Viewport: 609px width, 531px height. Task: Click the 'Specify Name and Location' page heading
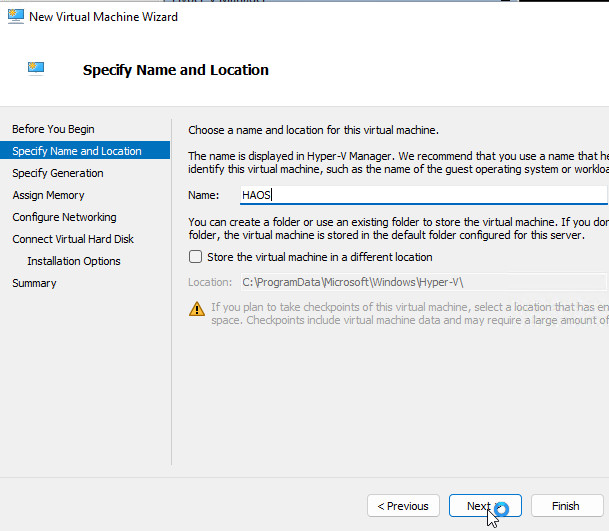pyautogui.click(x=175, y=70)
